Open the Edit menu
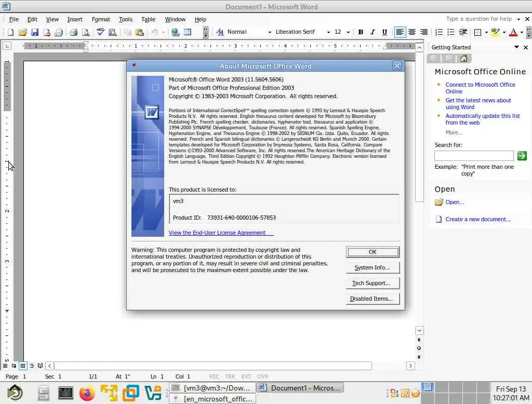This screenshot has height=404, width=532. (32, 19)
